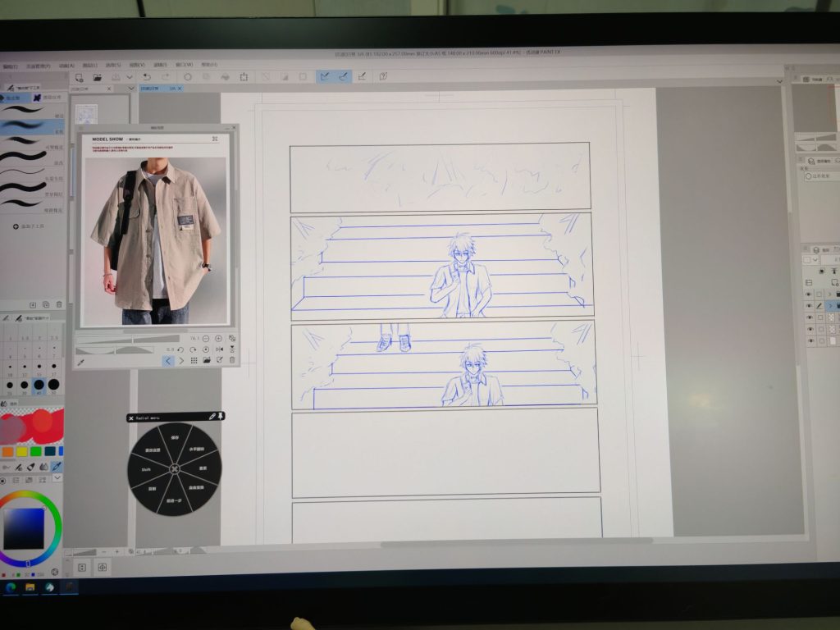Click the add sub tool plus button
840x630 pixels.
tap(16, 226)
